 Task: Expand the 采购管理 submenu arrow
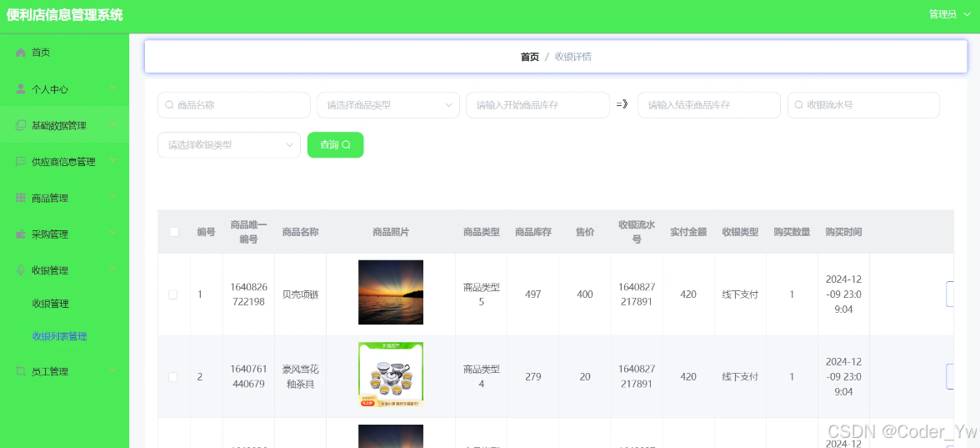[113, 234]
